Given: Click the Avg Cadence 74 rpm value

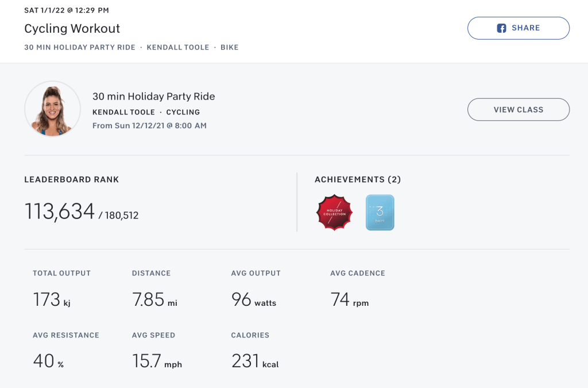Looking at the screenshot, I should [x=349, y=299].
